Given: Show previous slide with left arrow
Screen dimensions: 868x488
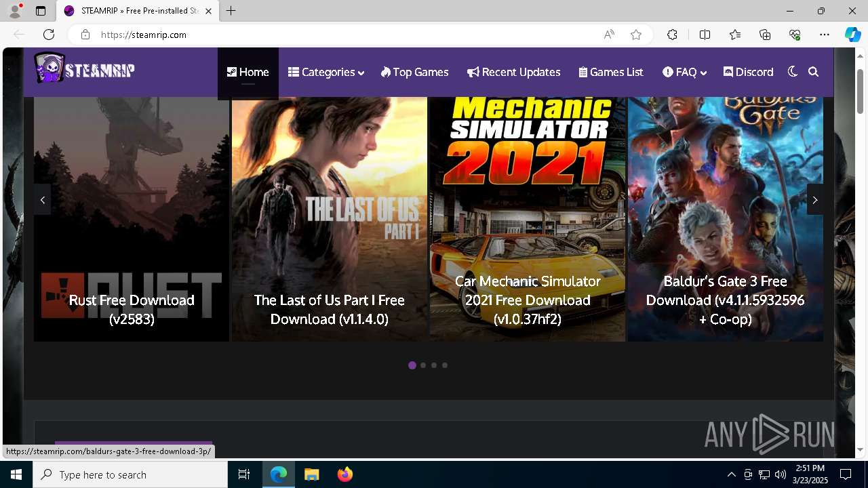Looking at the screenshot, I should 43,200.
